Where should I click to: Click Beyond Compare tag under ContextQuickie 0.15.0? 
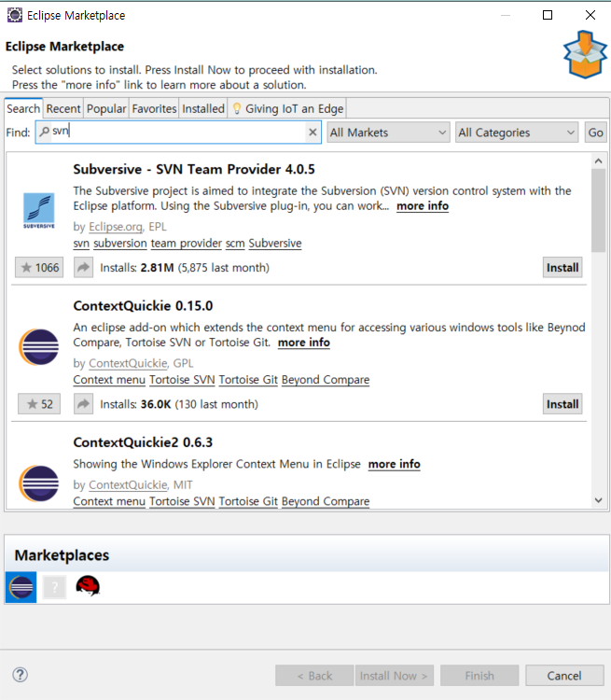click(326, 380)
